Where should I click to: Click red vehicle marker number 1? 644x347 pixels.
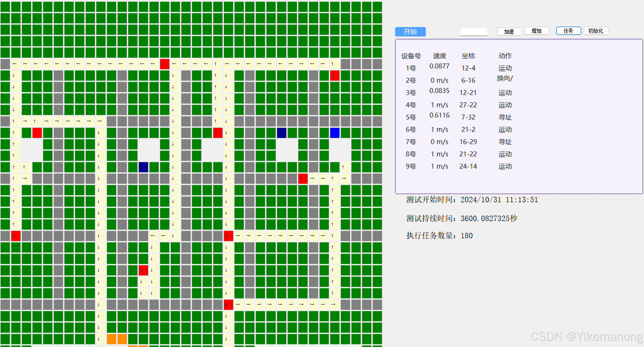click(x=37, y=133)
